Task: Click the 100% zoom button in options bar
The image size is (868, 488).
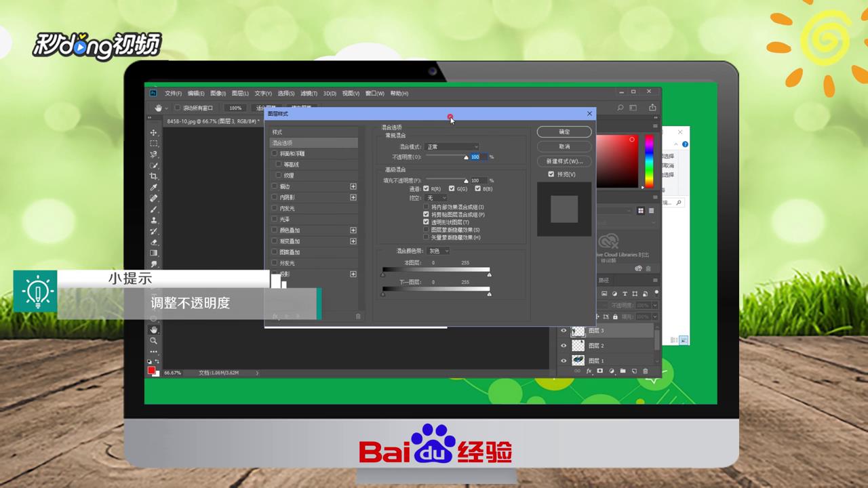Action: (235, 108)
